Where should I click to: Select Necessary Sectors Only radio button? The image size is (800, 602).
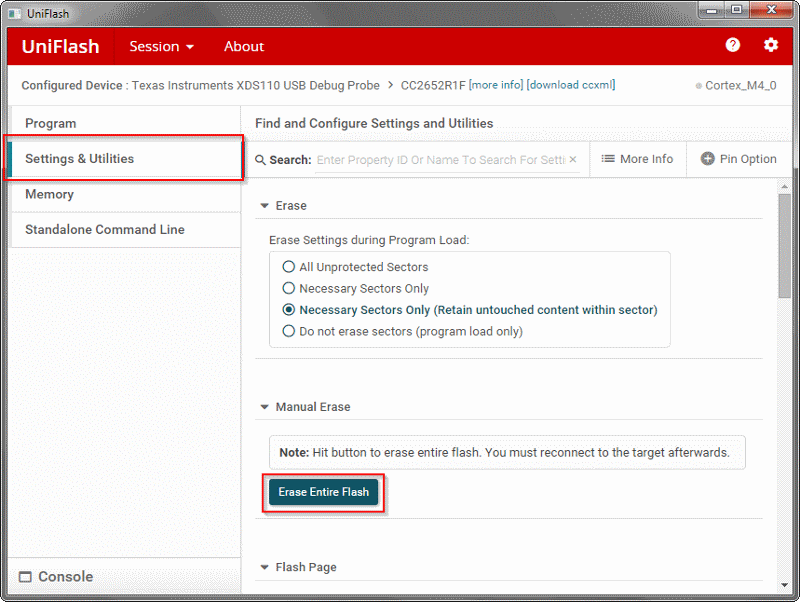pos(289,289)
